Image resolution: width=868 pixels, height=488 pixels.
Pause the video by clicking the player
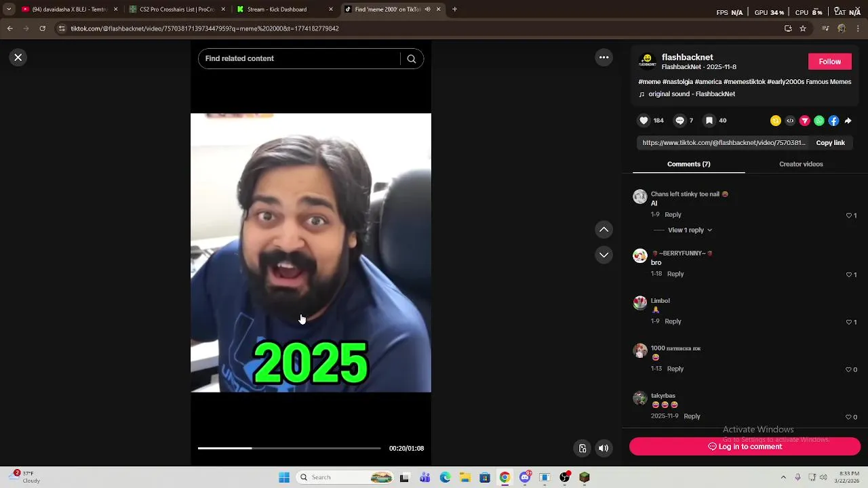(x=311, y=253)
